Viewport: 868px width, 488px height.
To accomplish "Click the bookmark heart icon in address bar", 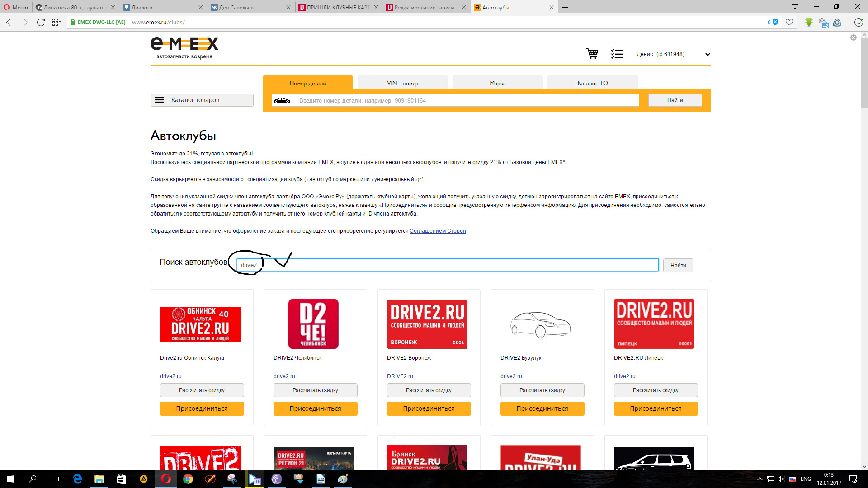I will (789, 22).
